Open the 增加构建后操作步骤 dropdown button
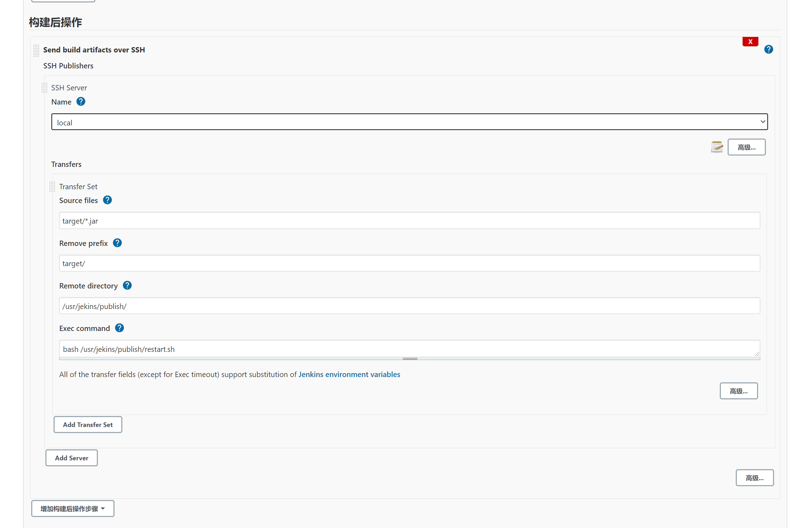 pos(73,509)
